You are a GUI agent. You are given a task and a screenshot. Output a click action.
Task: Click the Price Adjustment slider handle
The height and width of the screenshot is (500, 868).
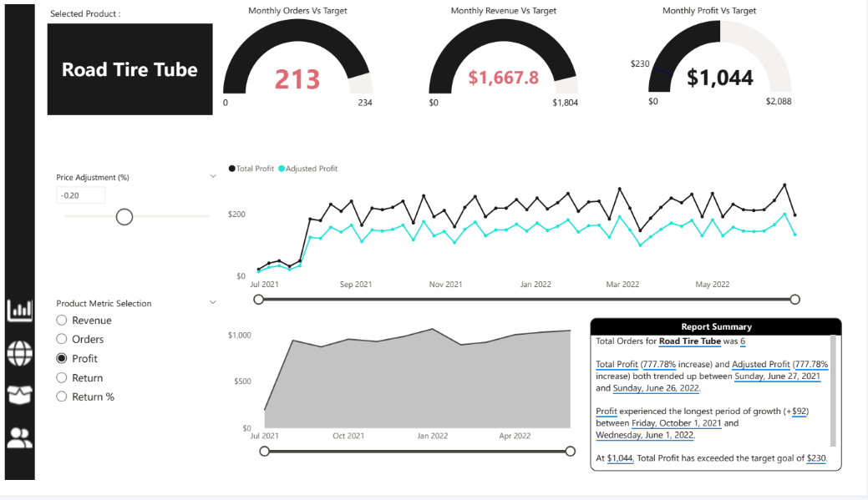(124, 217)
